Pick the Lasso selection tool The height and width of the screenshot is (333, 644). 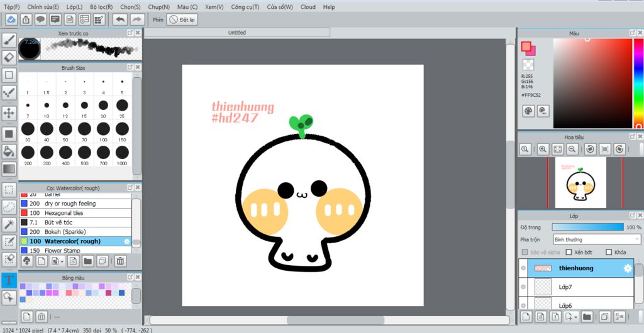(9, 207)
